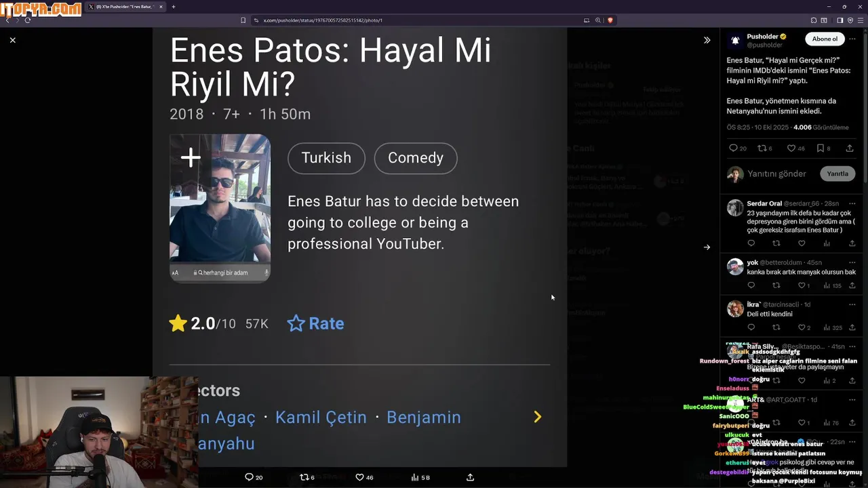Like yok's comment showing 1
The image size is (868, 488).
pyautogui.click(x=804, y=285)
